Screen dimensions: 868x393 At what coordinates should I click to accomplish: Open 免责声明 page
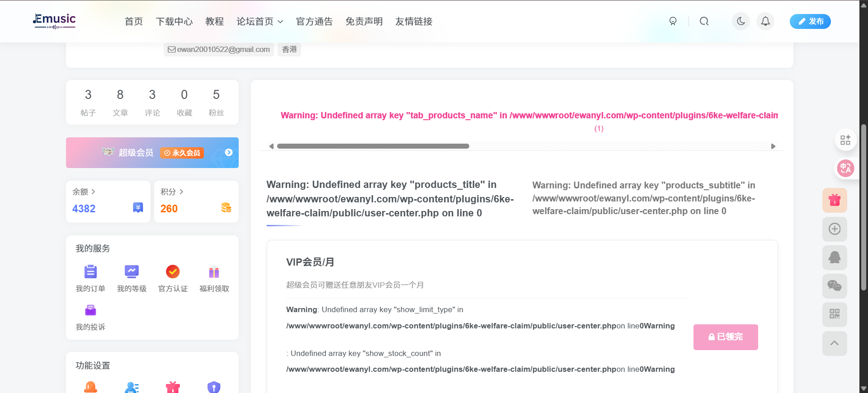tap(364, 21)
